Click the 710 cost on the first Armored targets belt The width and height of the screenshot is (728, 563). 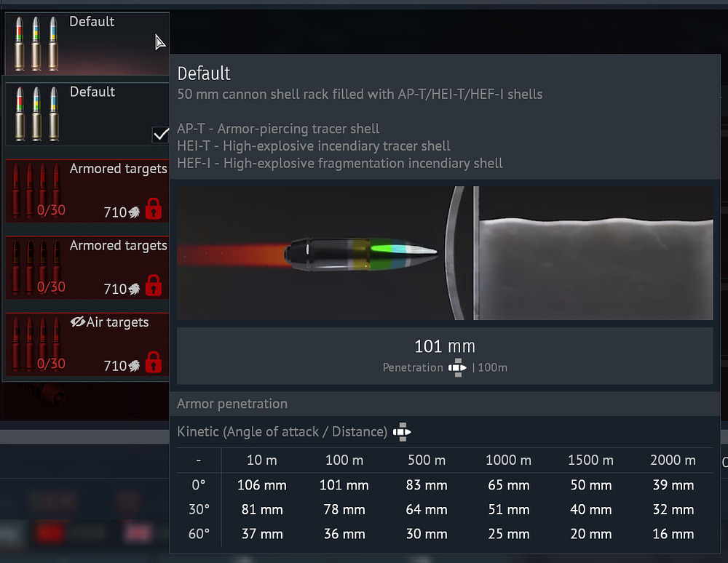122,212
